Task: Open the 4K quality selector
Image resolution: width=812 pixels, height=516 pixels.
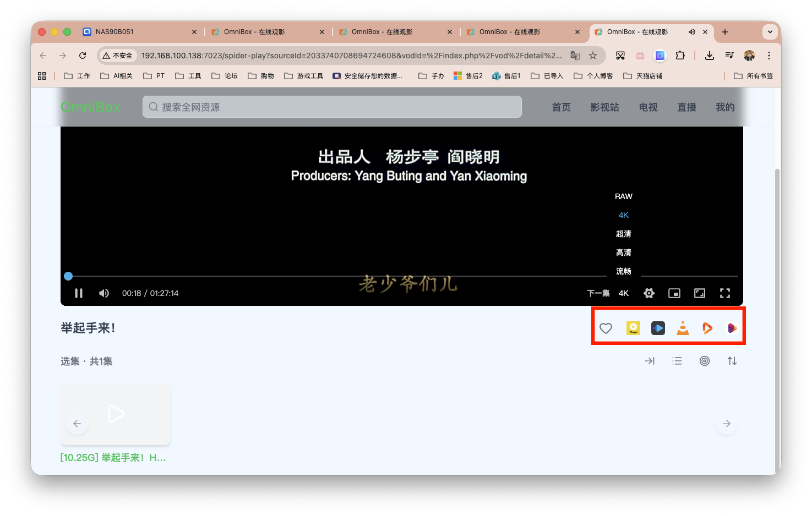Action: pyautogui.click(x=623, y=293)
